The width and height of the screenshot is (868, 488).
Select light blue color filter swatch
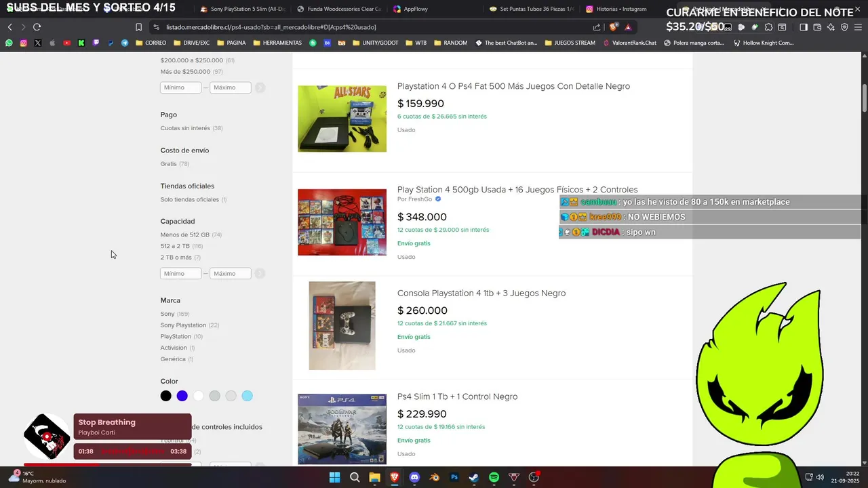(x=248, y=396)
